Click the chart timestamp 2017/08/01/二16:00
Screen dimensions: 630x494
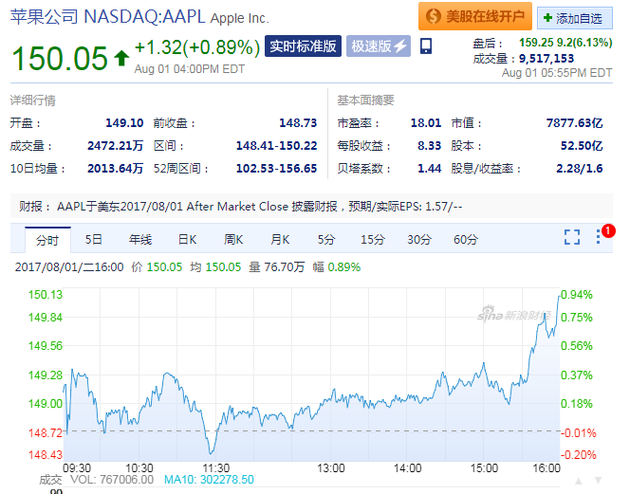tap(69, 267)
